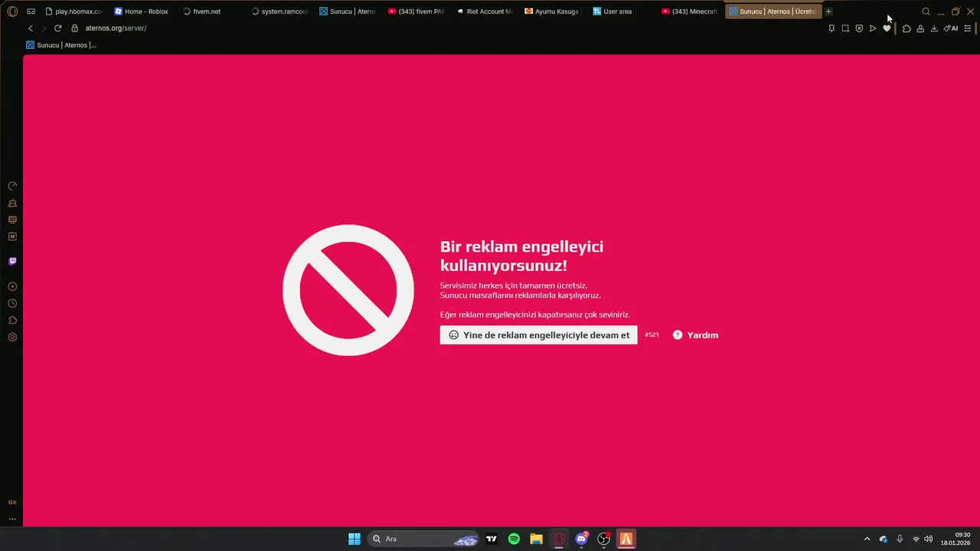Screen dimensions: 980x551
Task: Click the snapshot icon in the address bar
Action: point(845,28)
